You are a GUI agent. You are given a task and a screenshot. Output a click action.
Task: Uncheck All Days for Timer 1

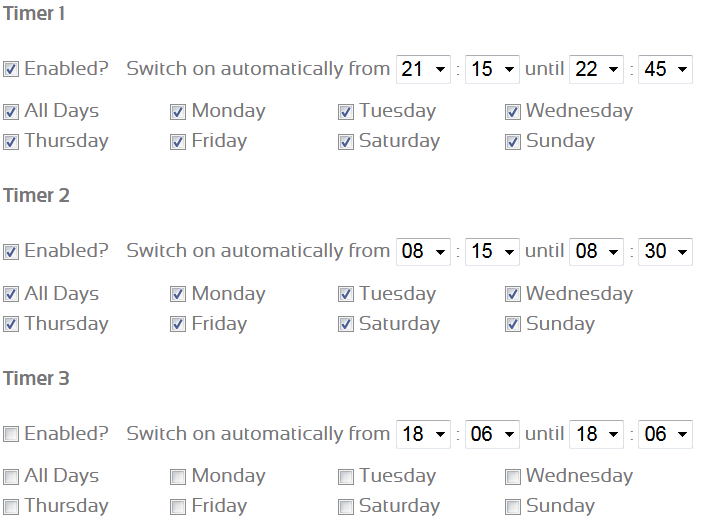(11, 111)
